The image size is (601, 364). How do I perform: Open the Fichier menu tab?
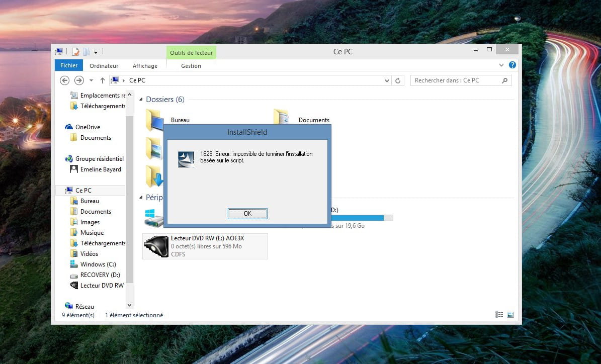point(69,65)
